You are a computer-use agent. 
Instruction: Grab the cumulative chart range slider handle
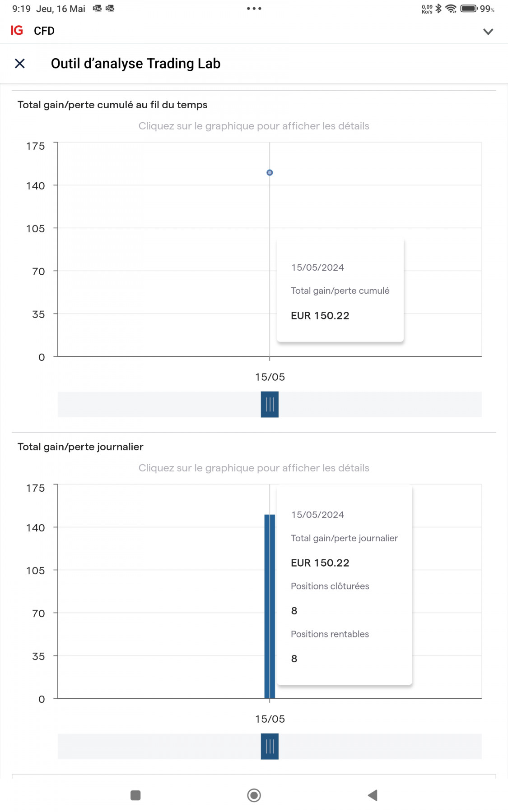click(270, 404)
